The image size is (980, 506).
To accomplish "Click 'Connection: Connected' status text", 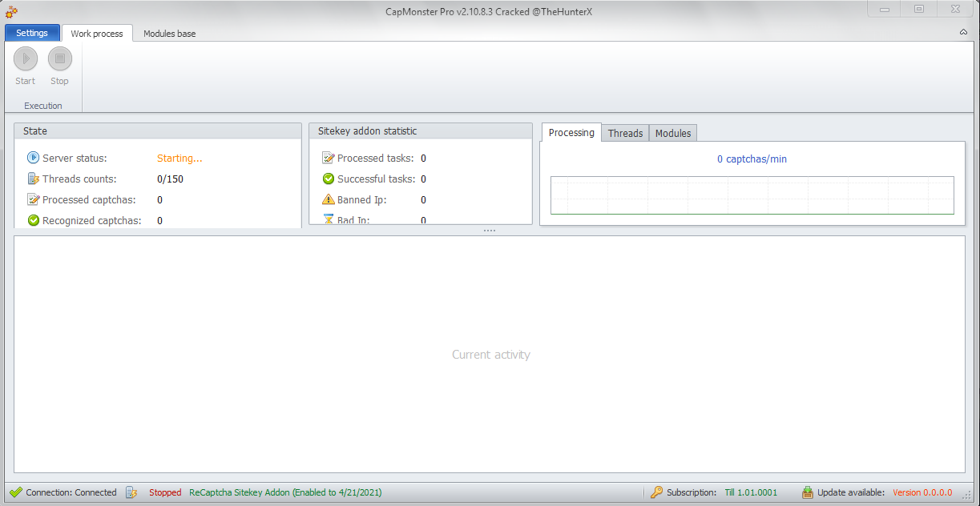I will (71, 492).
